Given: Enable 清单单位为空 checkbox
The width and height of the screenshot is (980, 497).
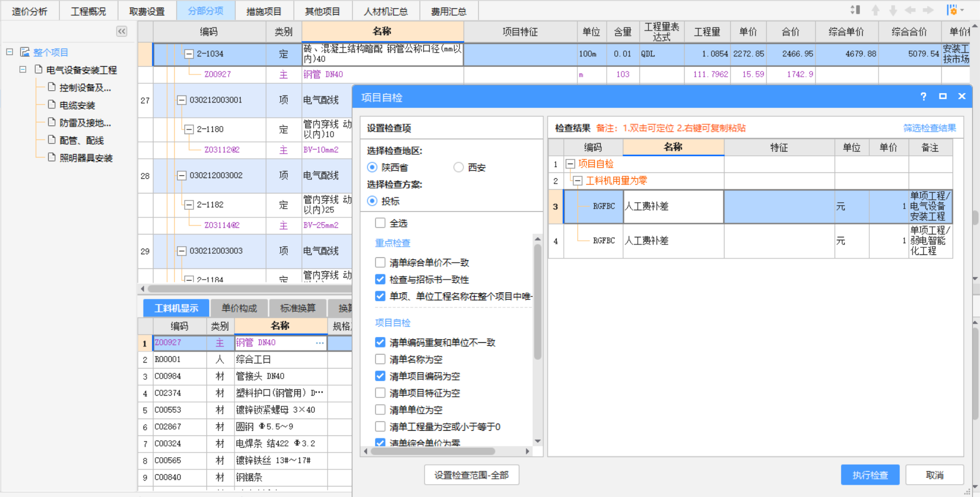Looking at the screenshot, I should click(x=380, y=410).
